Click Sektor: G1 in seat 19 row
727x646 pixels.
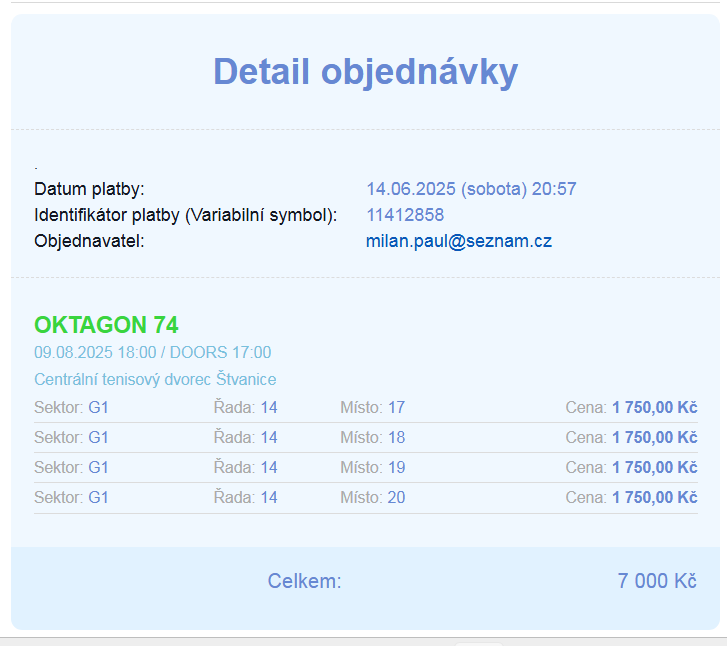[71, 467]
